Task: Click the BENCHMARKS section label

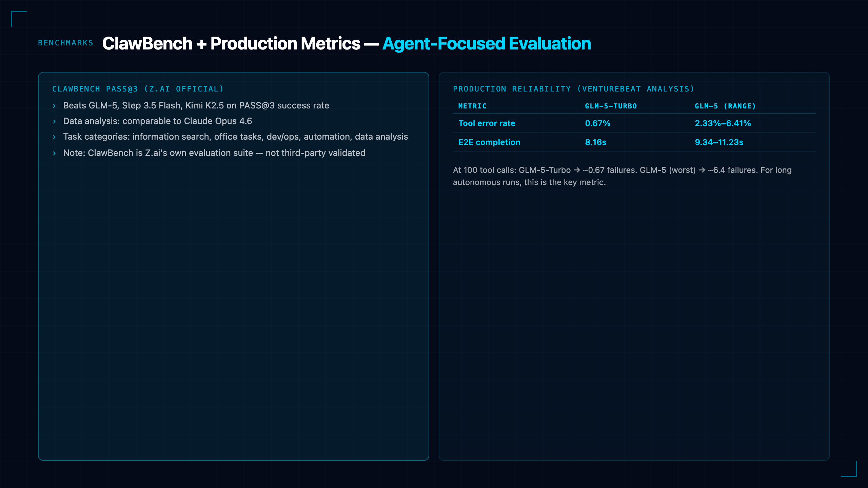Action: (65, 43)
